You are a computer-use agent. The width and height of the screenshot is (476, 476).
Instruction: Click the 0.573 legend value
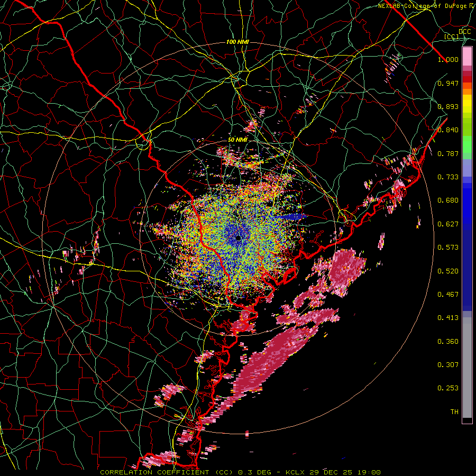pyautogui.click(x=448, y=248)
